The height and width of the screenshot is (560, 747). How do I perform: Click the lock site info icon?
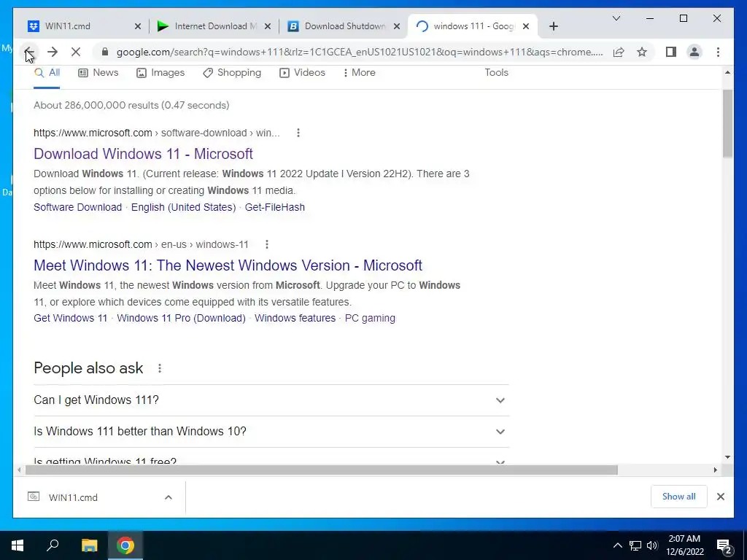(x=105, y=52)
